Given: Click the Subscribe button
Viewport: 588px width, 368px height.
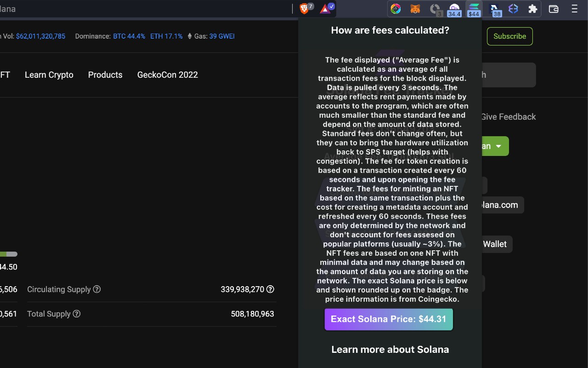Looking at the screenshot, I should 509,36.
